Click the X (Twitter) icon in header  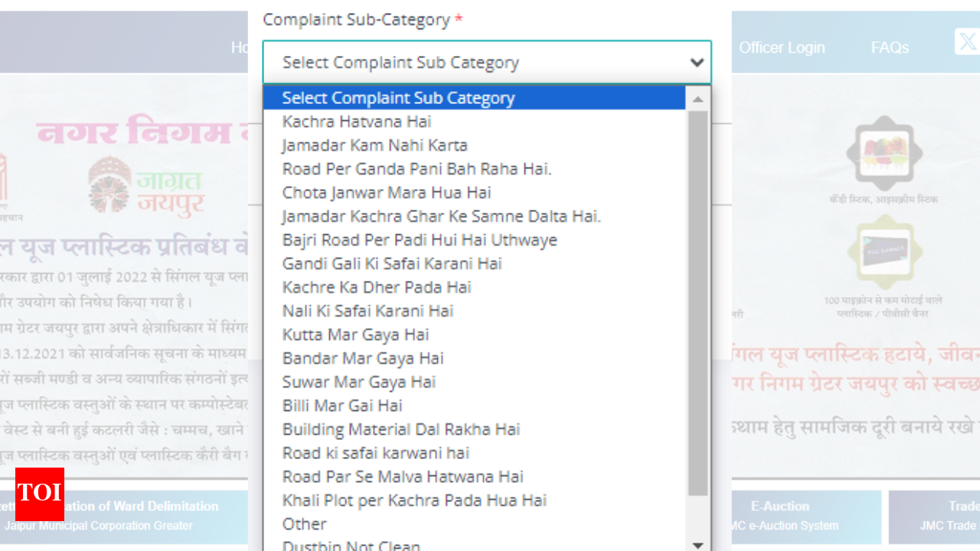967,41
